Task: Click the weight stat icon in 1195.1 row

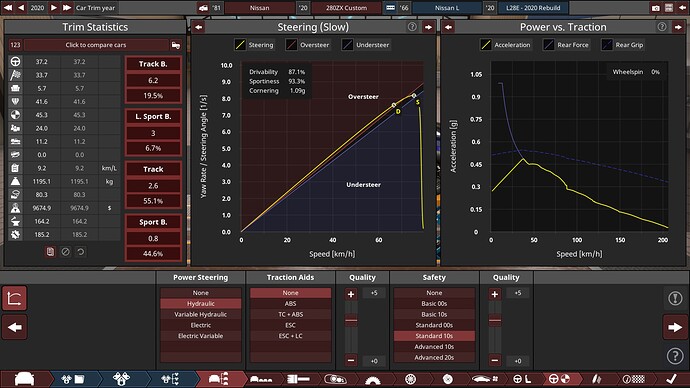Action: (x=15, y=181)
